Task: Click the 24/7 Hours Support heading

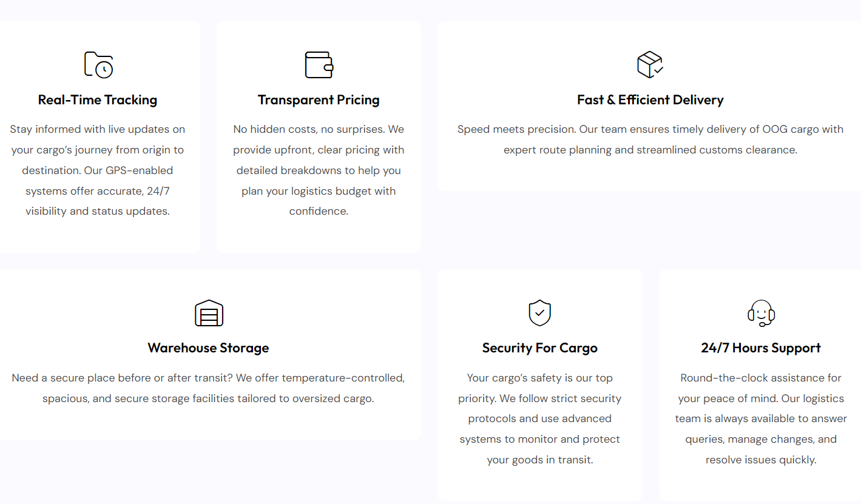Action: point(761,348)
